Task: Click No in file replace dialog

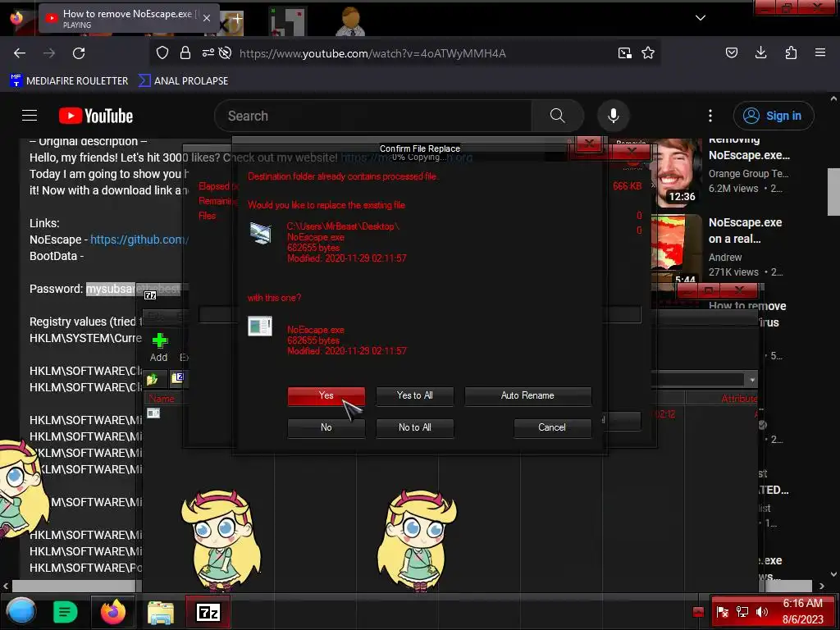Action: (326, 427)
